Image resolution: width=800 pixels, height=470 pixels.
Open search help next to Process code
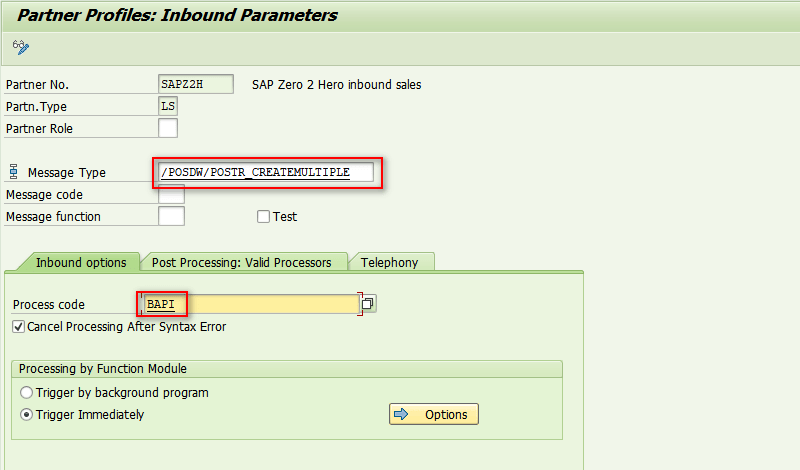pyautogui.click(x=368, y=304)
